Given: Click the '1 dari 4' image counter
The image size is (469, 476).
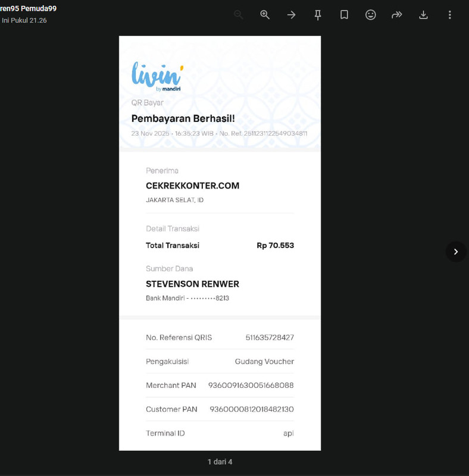Looking at the screenshot, I should pyautogui.click(x=220, y=462).
